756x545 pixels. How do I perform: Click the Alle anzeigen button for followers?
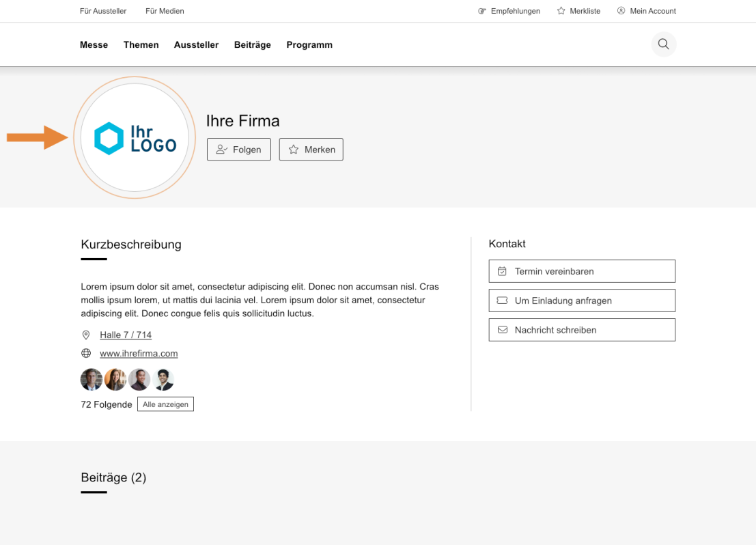click(165, 404)
